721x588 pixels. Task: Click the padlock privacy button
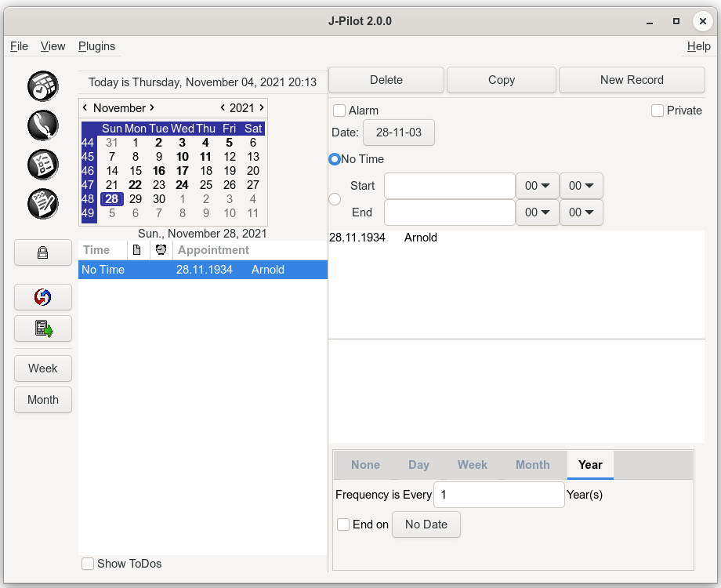pyautogui.click(x=43, y=252)
